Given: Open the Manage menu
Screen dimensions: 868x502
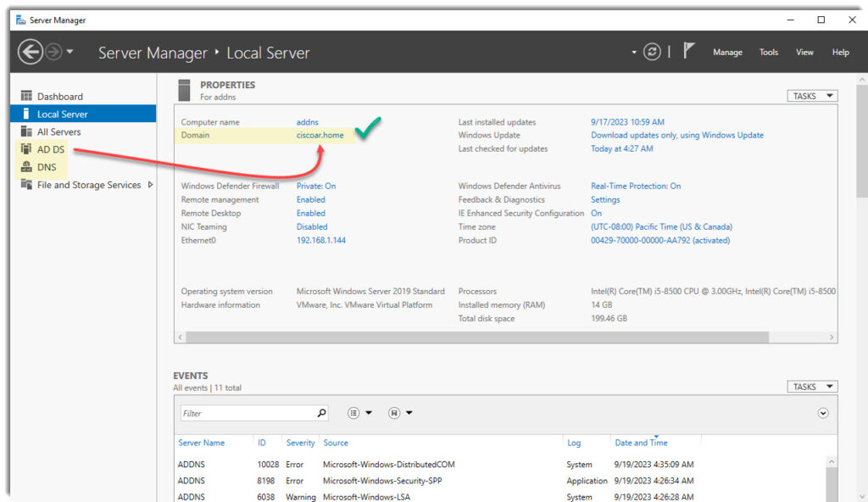Looking at the screenshot, I should (727, 52).
